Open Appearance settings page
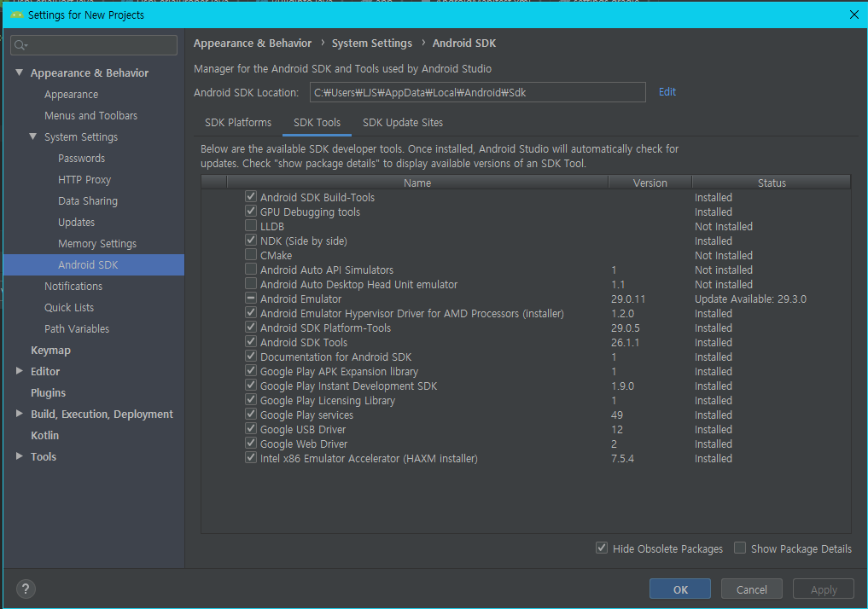 click(x=72, y=95)
